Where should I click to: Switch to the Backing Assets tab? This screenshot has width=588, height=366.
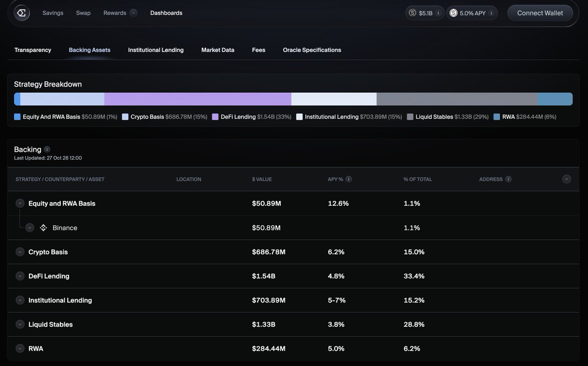[x=90, y=50]
